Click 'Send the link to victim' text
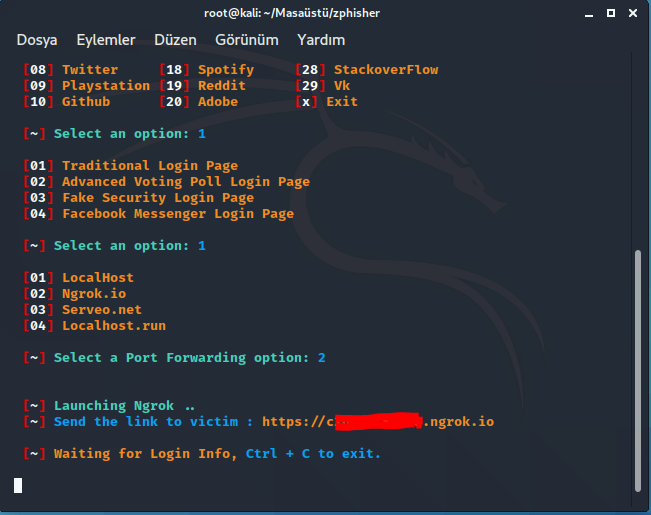This screenshot has width=651, height=515. click(x=146, y=422)
